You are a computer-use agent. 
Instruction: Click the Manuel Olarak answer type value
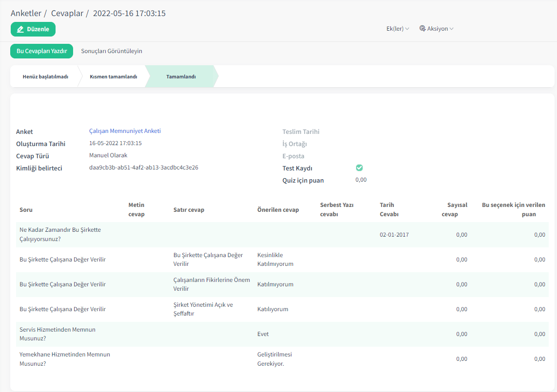(x=108, y=155)
